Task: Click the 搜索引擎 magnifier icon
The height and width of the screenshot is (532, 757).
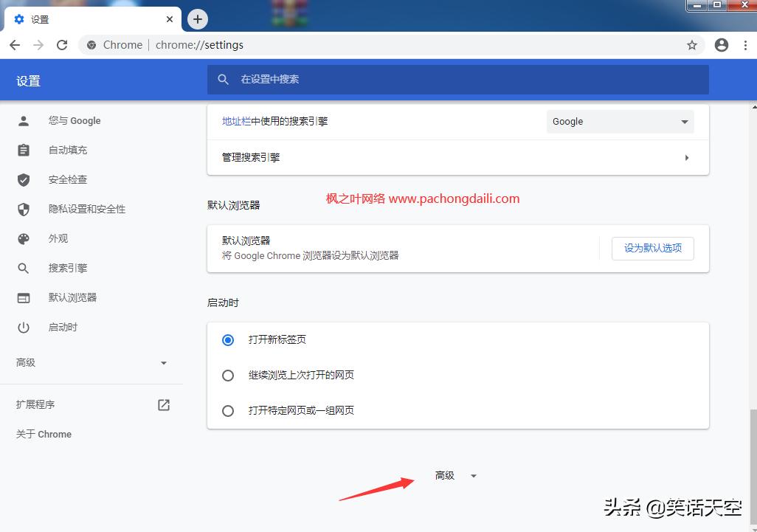Action: [x=23, y=268]
